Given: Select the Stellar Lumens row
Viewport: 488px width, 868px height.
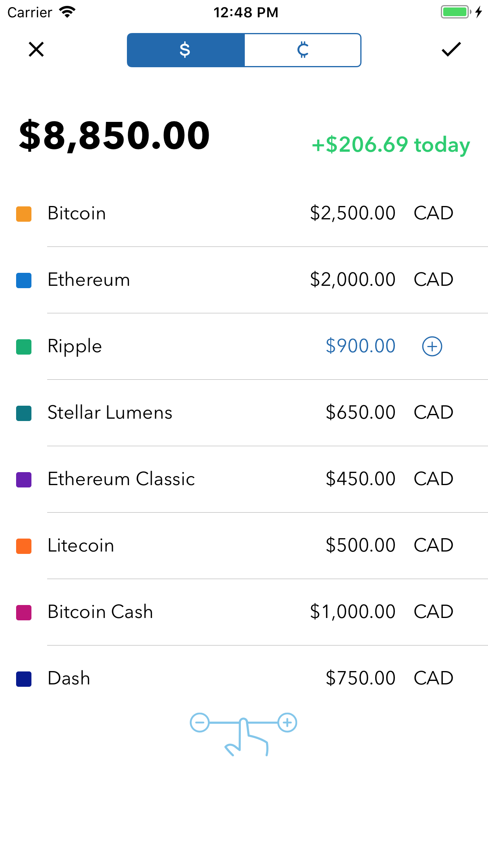Looking at the screenshot, I should [244, 413].
